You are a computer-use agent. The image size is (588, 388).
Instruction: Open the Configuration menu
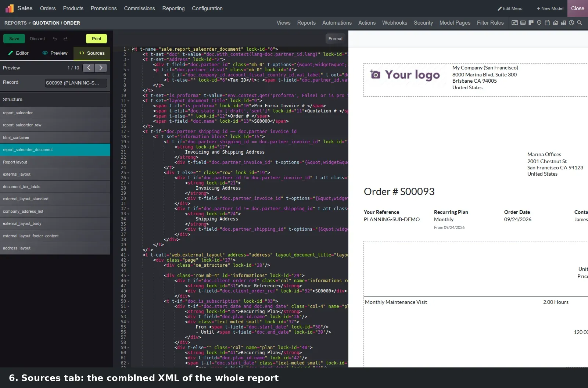(x=207, y=8)
